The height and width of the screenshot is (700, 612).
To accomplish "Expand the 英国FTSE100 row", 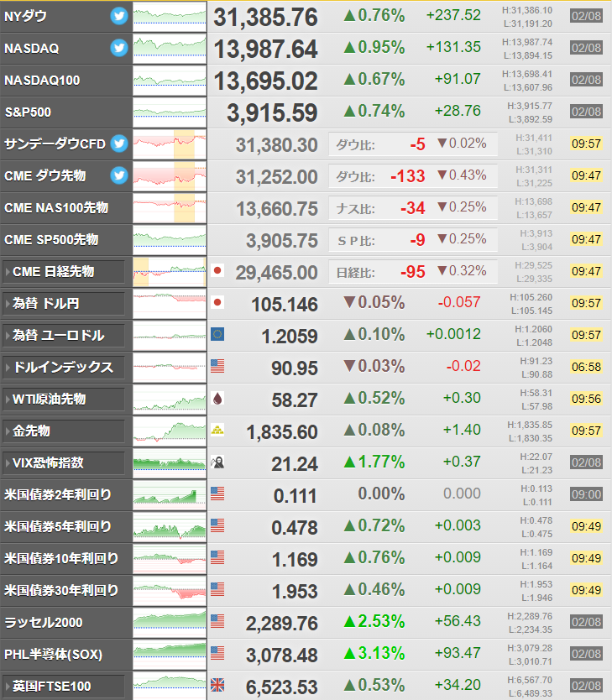I will click(64, 687).
